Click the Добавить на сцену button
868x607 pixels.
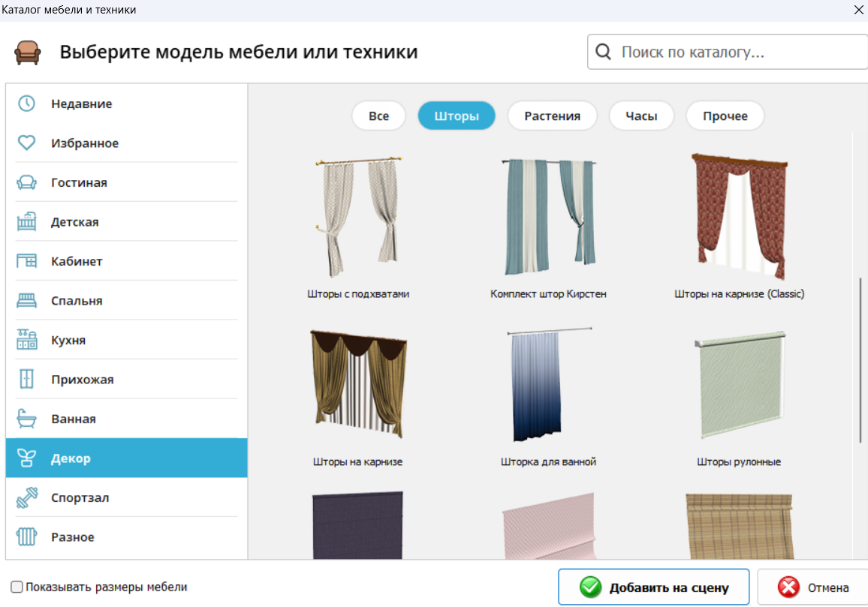[653, 587]
